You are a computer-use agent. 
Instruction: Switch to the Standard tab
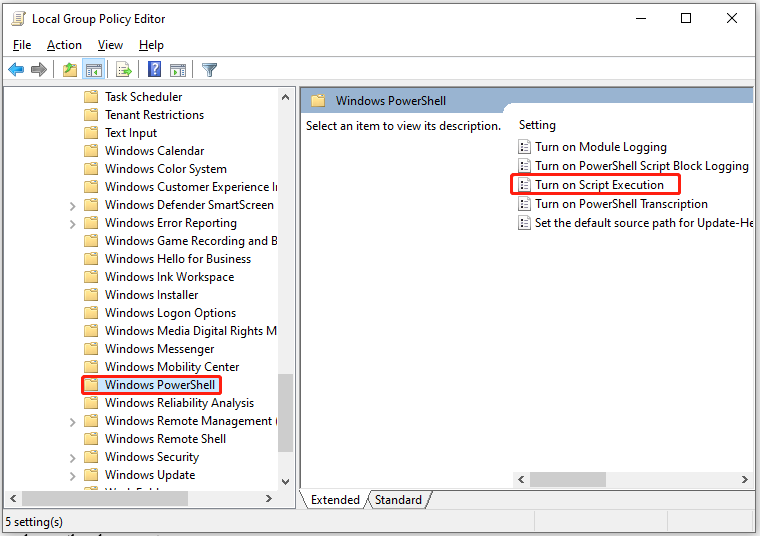tap(398, 500)
